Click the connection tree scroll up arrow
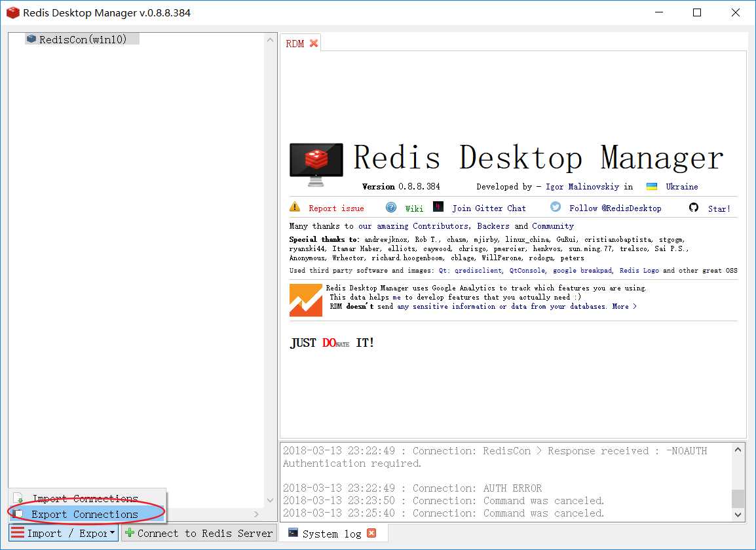 (x=270, y=39)
